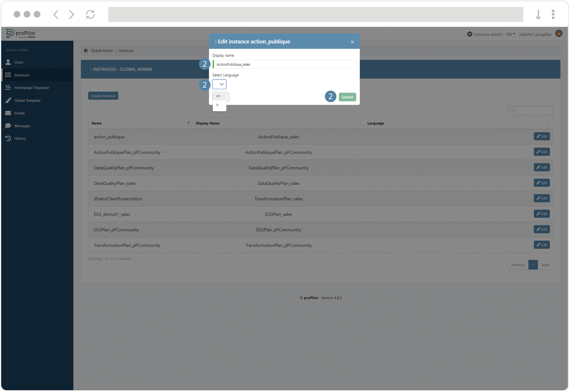
Task: Click the Instances list icon in the sidebar
Action: click(x=8, y=75)
